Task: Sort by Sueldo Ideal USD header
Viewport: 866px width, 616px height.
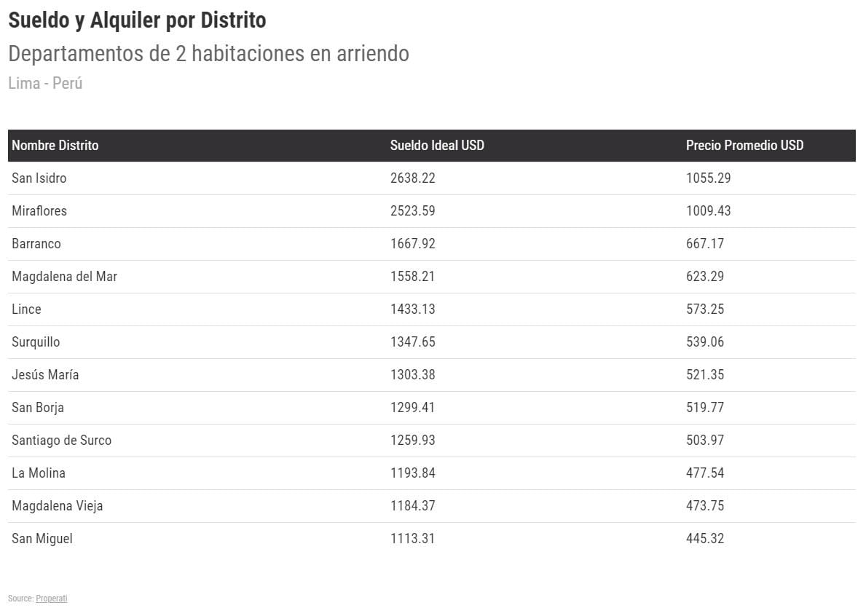Action: tap(437, 146)
